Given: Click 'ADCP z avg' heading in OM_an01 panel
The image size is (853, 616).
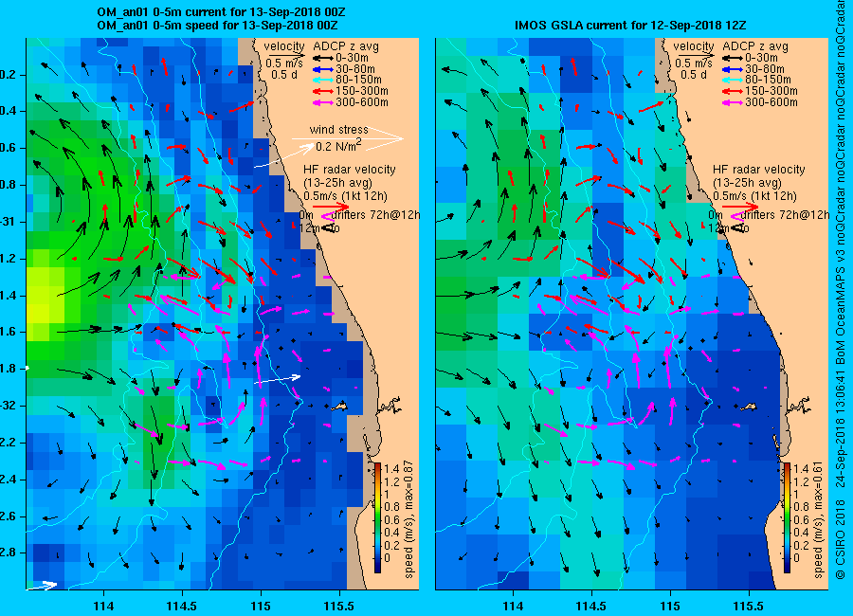Looking at the screenshot, I should (x=346, y=46).
